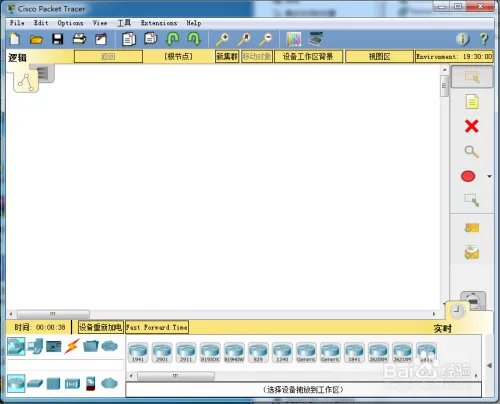Click the 视图区 button
The width and height of the screenshot is (500, 404).
coord(379,56)
